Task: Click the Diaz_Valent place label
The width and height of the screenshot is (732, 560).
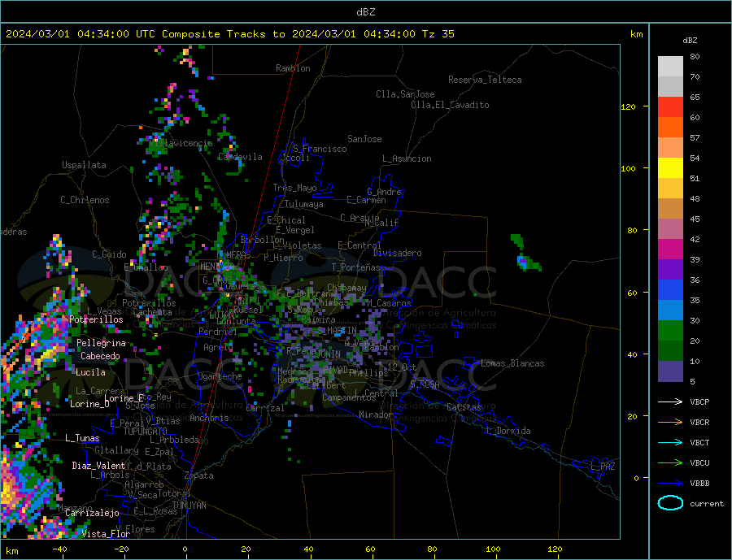Action: tap(98, 465)
